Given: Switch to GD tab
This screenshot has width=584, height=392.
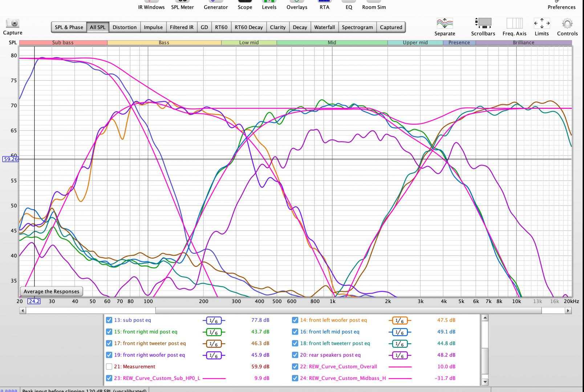Looking at the screenshot, I should pos(204,27).
